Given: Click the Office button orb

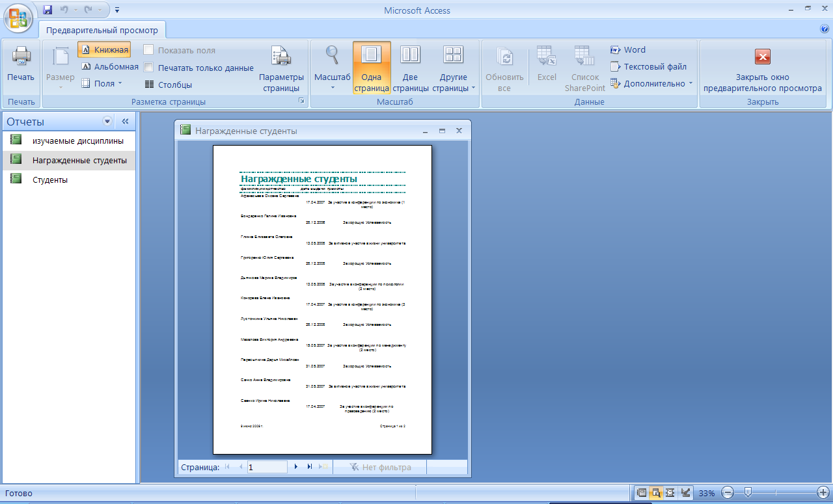Looking at the screenshot, I should tap(19, 18).
